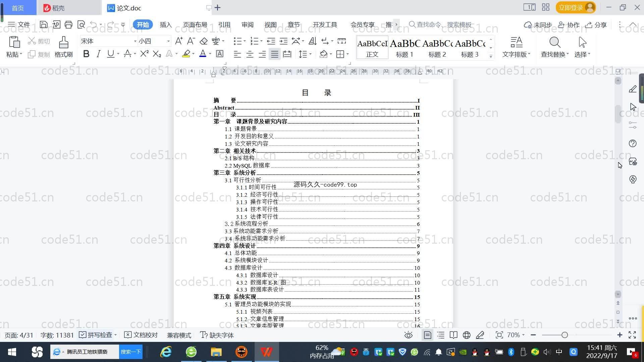The width and height of the screenshot is (644, 362).
Task: Switch to web layout view
Action: click(467, 335)
